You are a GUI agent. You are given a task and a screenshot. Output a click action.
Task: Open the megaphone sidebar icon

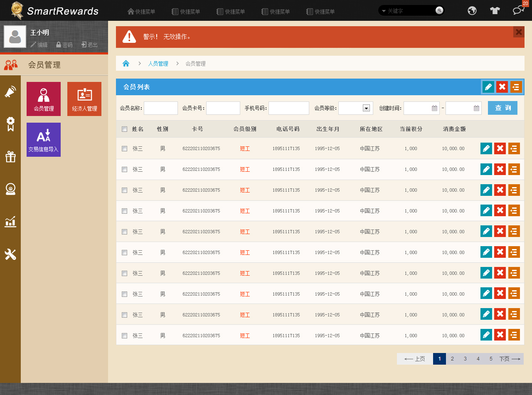pos(10,91)
